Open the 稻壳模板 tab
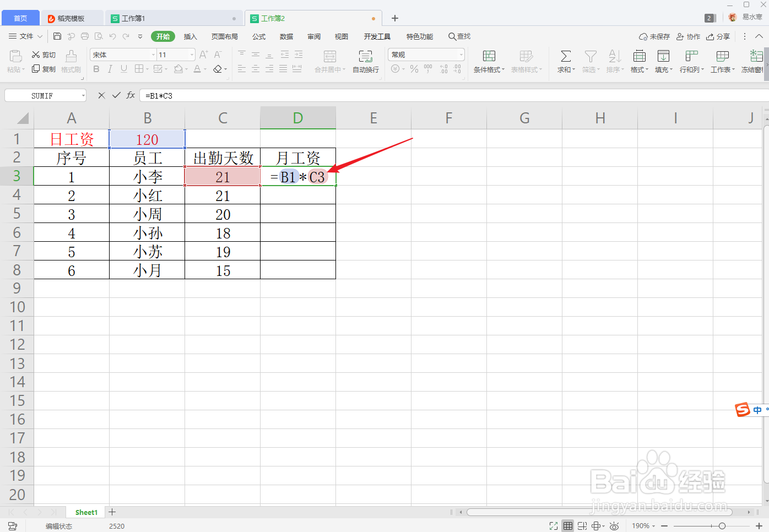The width and height of the screenshot is (769, 532). pyautogui.click(x=71, y=18)
